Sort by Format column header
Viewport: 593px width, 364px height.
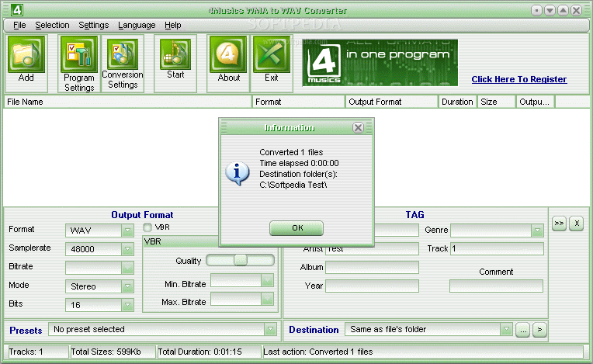click(x=299, y=102)
